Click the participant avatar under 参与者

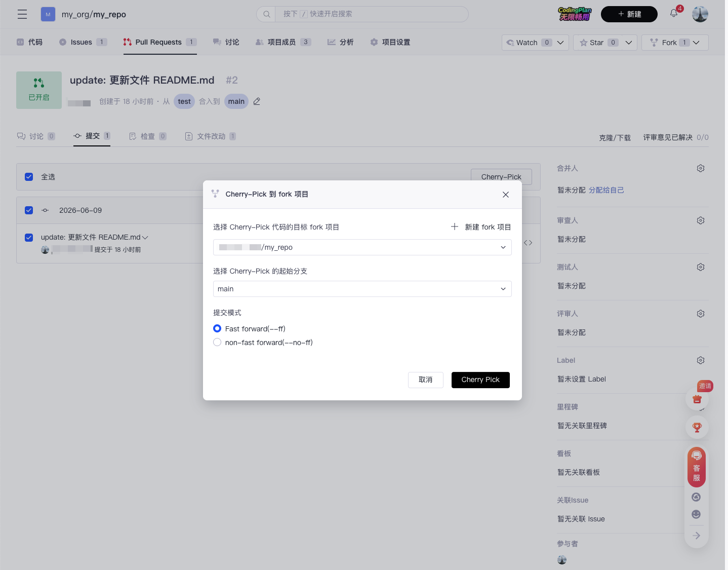coord(562,560)
